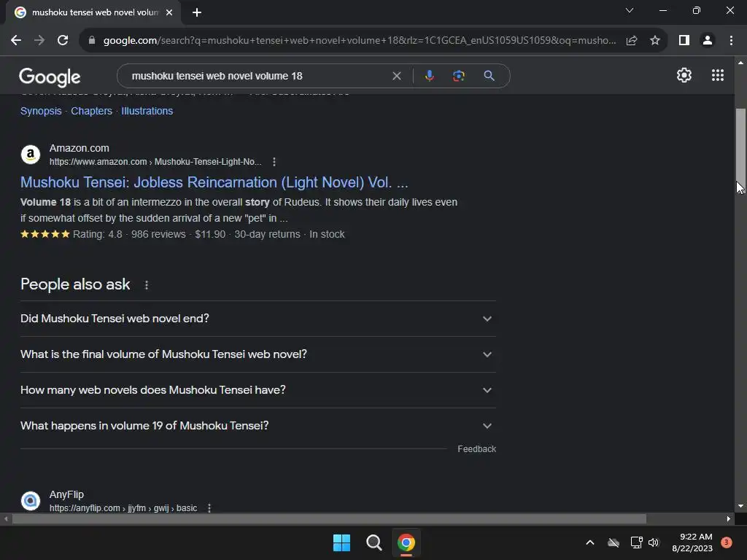Open Chrome side panel
This screenshot has width=747, height=560.
[x=684, y=41]
